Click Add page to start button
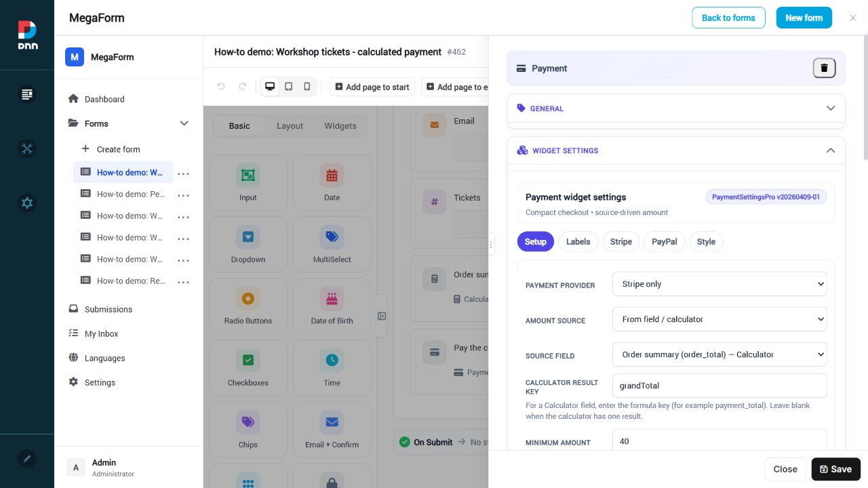Screen dimensions: 868x488 click(372, 87)
